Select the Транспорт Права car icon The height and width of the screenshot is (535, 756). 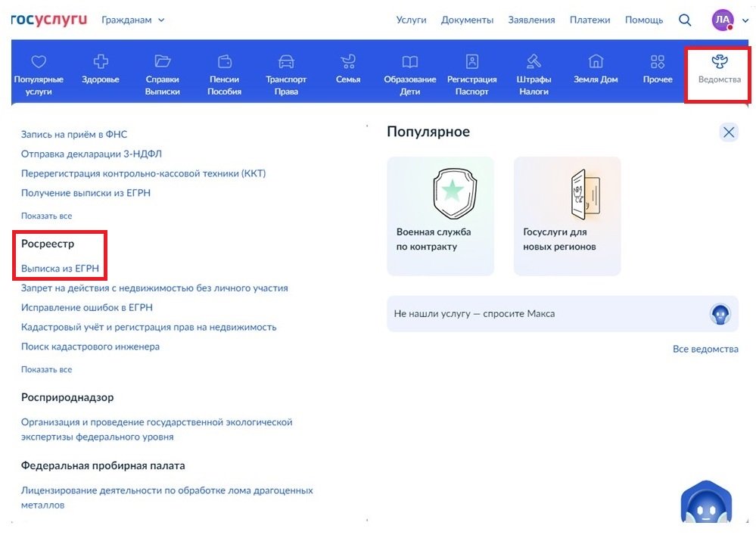coord(286,62)
